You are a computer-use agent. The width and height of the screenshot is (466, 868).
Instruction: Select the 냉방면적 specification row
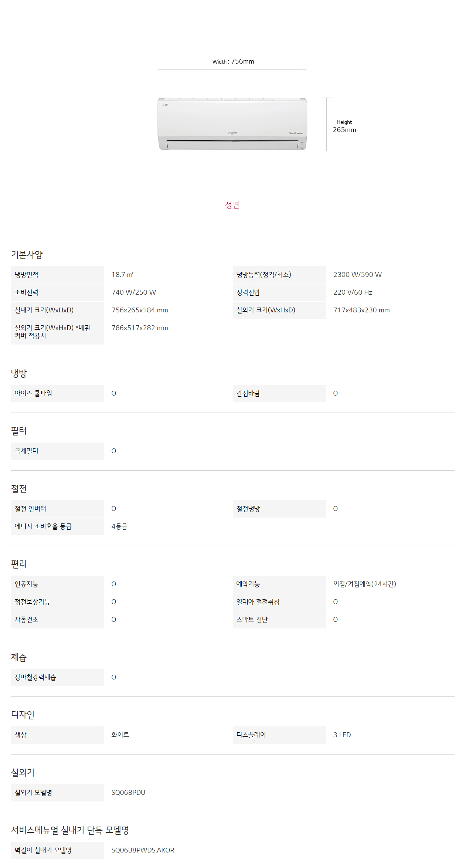(122, 275)
